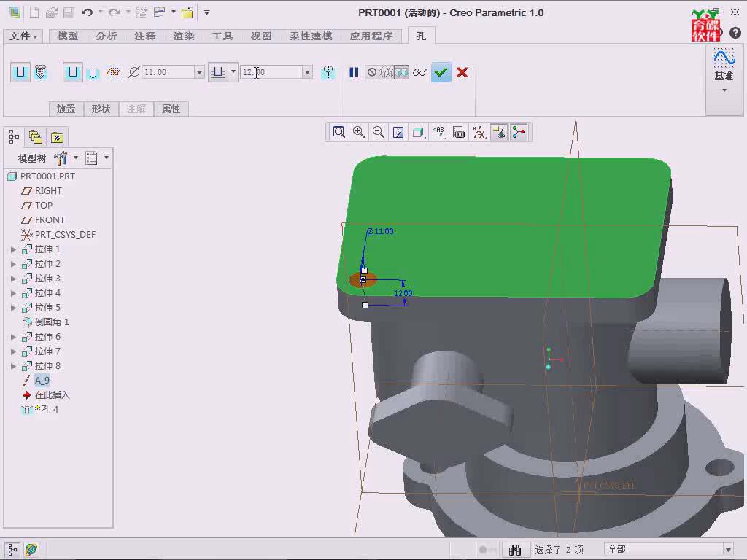Open the saved orientations icon
This screenshot has height=560, width=747.
438,132
